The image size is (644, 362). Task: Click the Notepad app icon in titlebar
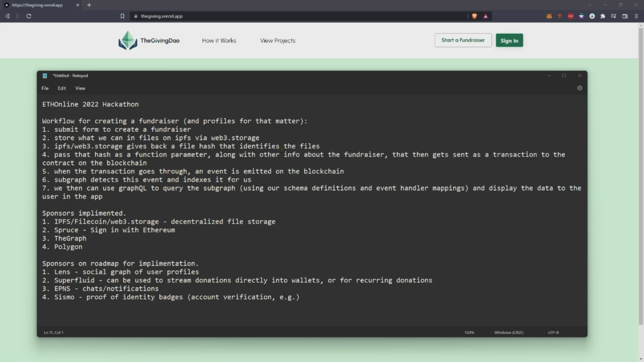[45, 76]
